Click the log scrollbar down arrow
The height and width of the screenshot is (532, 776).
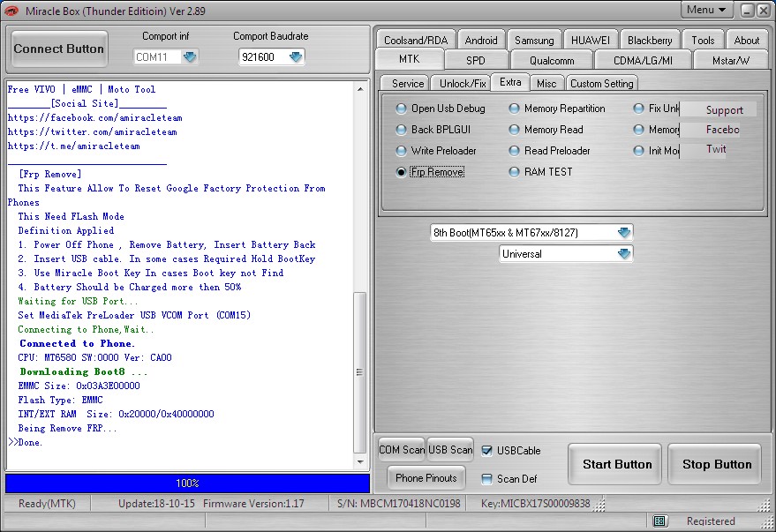tap(360, 461)
